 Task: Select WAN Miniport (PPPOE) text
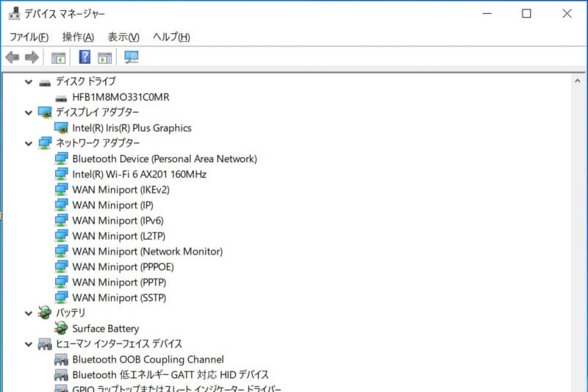tap(123, 267)
